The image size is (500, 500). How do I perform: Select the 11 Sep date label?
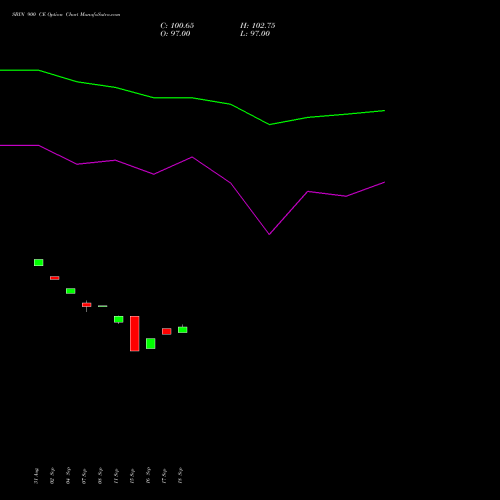click(x=116, y=476)
